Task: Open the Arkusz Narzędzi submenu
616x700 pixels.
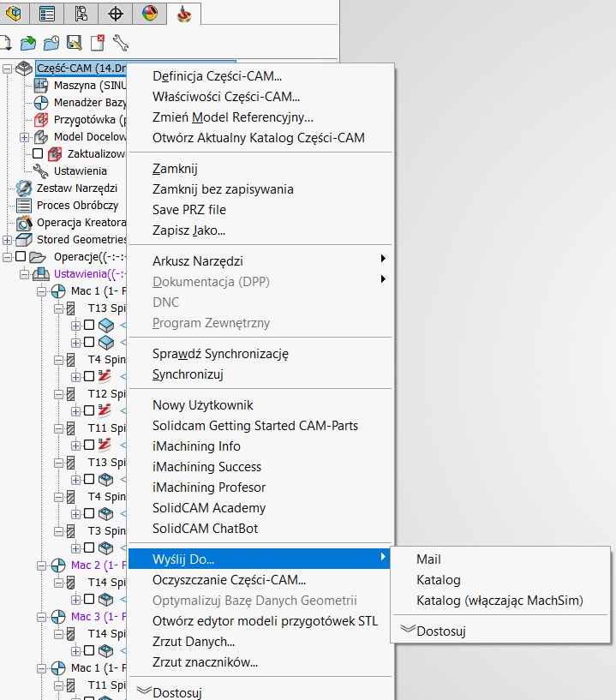Action: (x=260, y=260)
